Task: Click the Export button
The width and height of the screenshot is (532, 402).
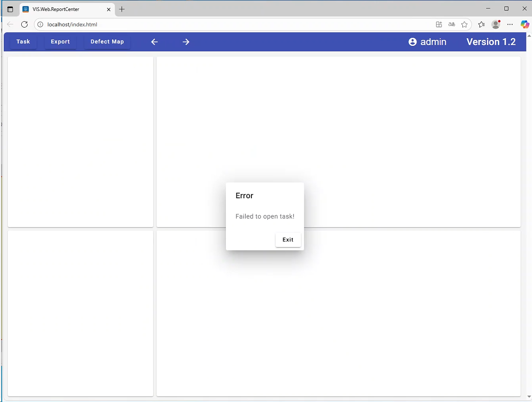Action: point(60,42)
